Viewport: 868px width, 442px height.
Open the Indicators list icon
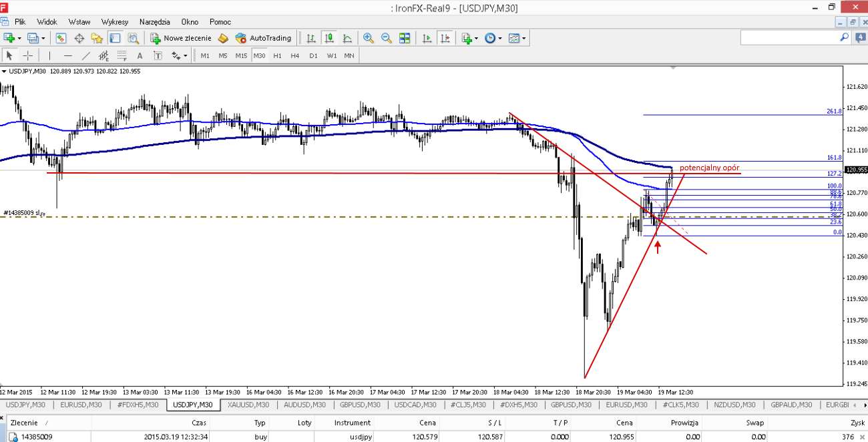click(467, 38)
